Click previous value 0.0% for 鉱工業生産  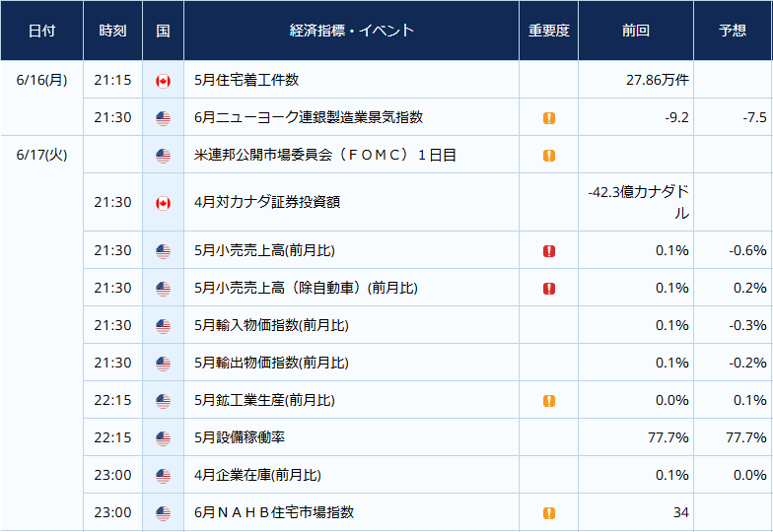point(672,400)
